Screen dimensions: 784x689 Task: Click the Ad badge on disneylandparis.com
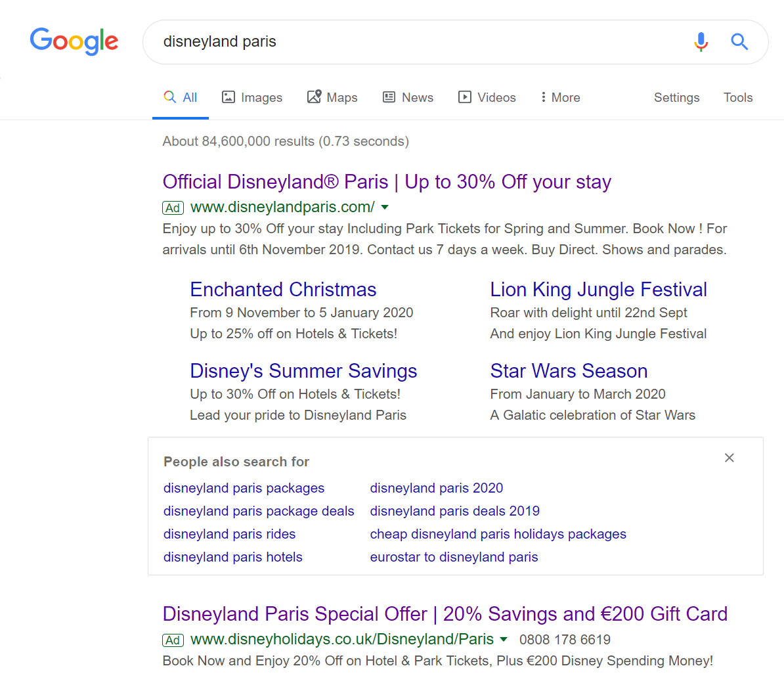pos(173,208)
